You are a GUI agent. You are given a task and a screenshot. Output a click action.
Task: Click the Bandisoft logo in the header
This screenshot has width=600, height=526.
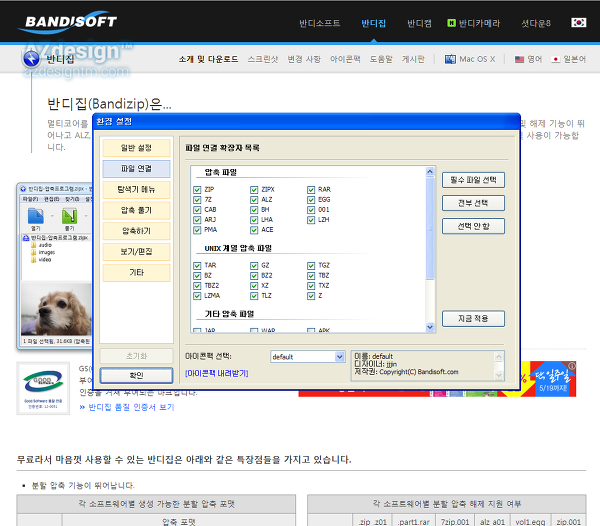[70, 22]
